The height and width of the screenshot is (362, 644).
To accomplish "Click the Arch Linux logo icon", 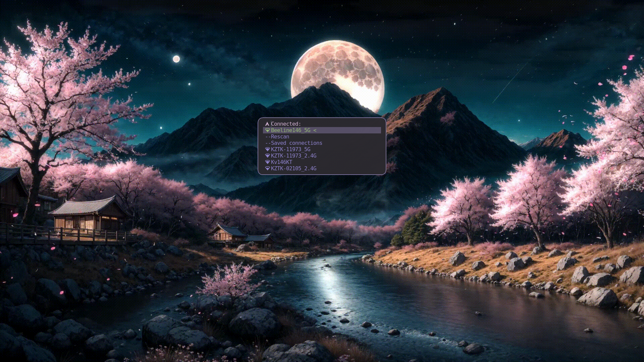I will click(x=267, y=124).
